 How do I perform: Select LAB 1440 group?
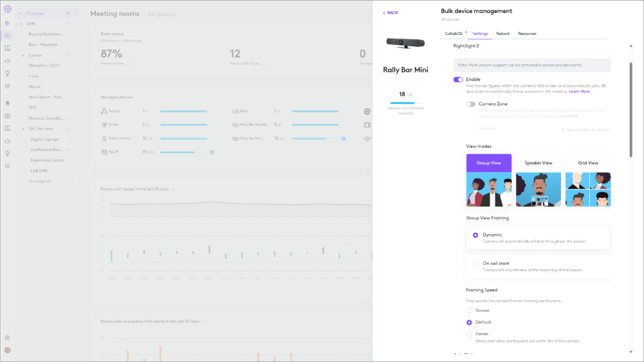(x=39, y=171)
